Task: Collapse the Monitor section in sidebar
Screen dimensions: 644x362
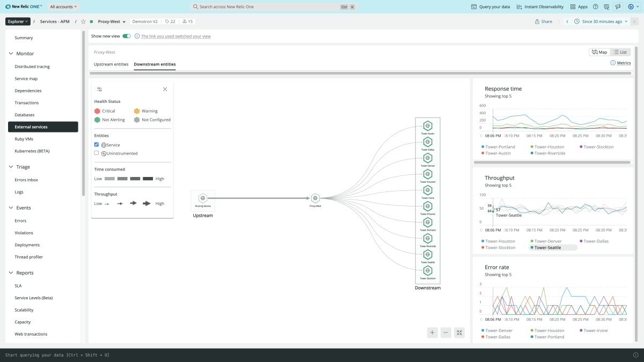Action: click(12, 54)
